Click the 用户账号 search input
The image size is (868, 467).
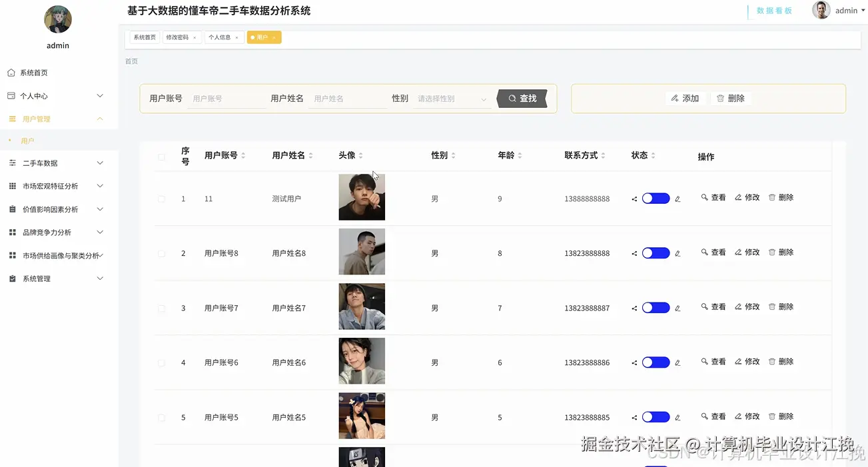228,99
